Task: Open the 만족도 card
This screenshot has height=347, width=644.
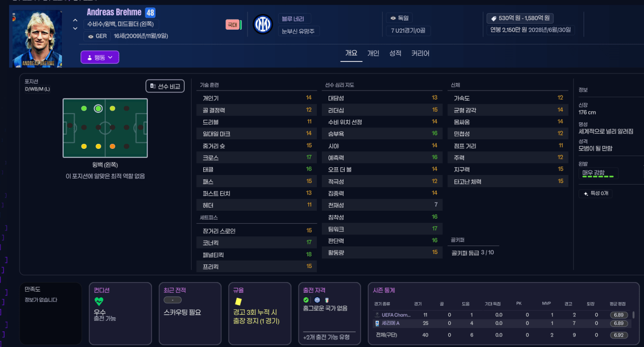Action: point(50,313)
